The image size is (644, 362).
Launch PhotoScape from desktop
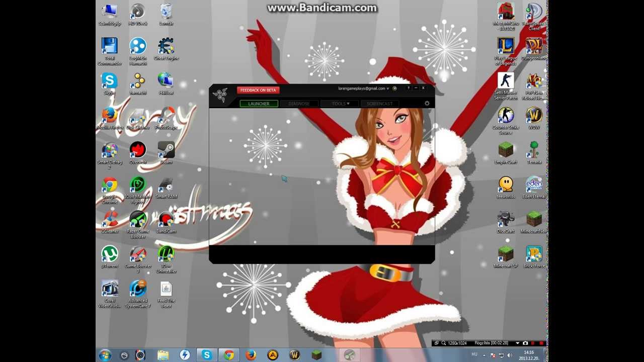click(166, 119)
